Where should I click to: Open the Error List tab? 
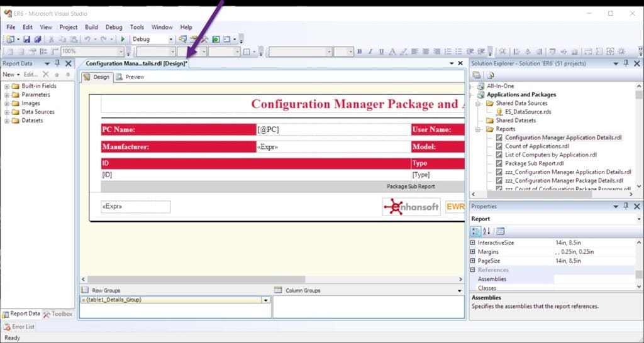tap(19, 327)
